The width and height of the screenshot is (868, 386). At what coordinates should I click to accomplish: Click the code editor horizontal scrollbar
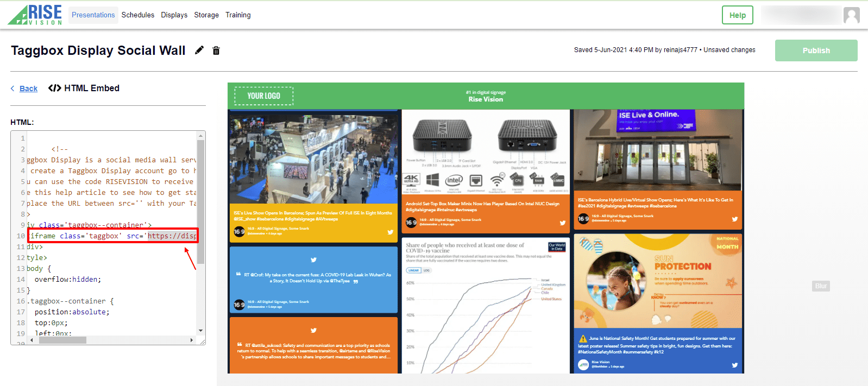tap(62, 340)
